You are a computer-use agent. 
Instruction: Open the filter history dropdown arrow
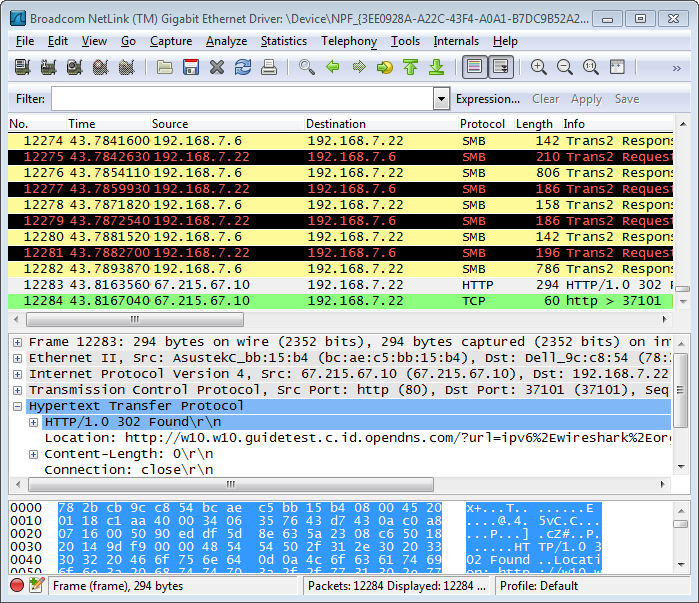441,98
